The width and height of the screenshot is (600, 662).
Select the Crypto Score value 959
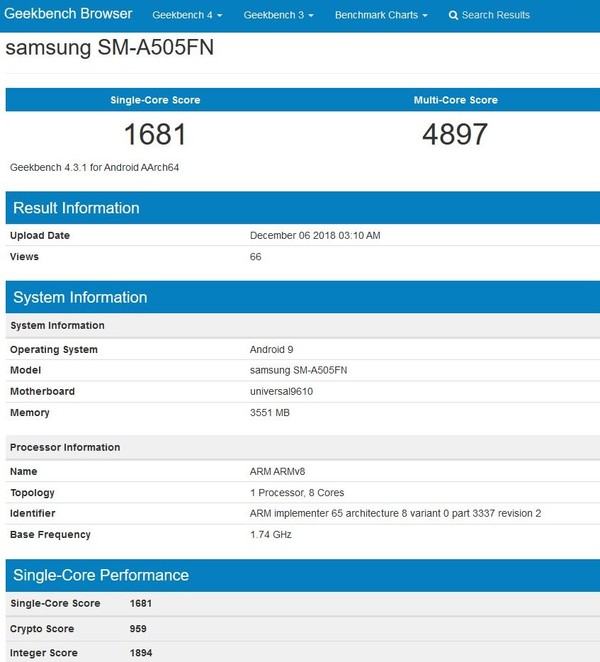pyautogui.click(x=138, y=629)
